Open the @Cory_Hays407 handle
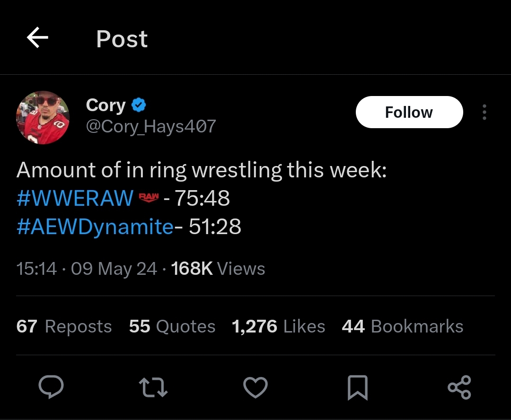 tap(151, 126)
